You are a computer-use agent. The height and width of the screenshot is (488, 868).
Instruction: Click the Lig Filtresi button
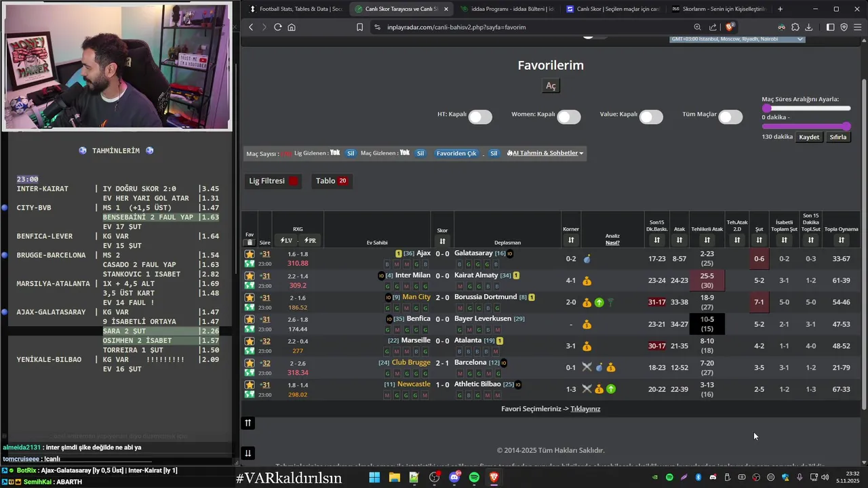click(274, 181)
